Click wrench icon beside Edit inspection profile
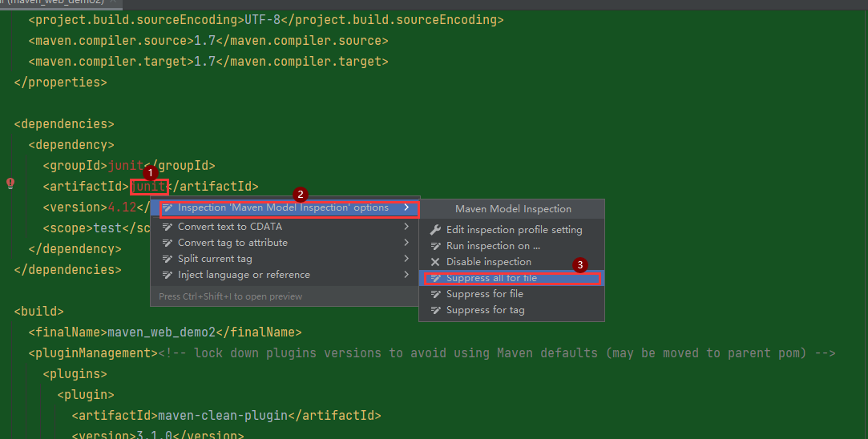 (x=435, y=230)
